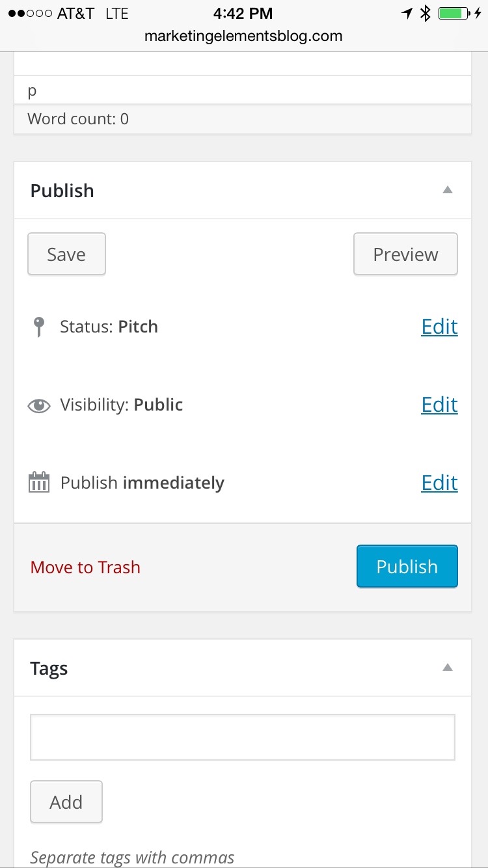488x868 pixels.
Task: Tap the cellular signal strength dots
Action: coord(29,13)
